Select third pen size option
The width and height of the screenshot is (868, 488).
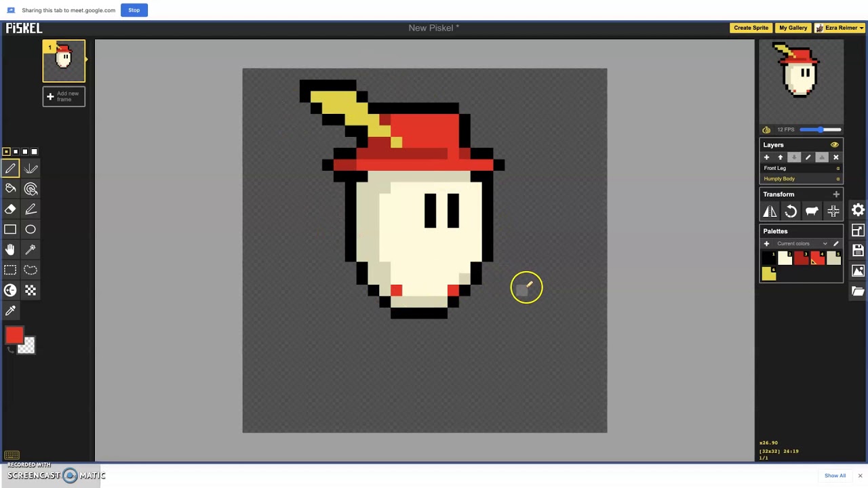[x=25, y=152]
